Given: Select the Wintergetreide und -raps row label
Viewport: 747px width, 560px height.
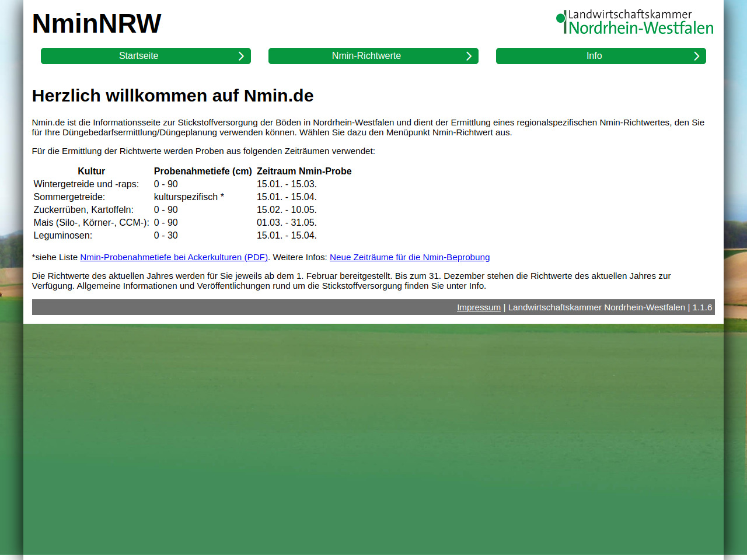Looking at the screenshot, I should tap(86, 184).
